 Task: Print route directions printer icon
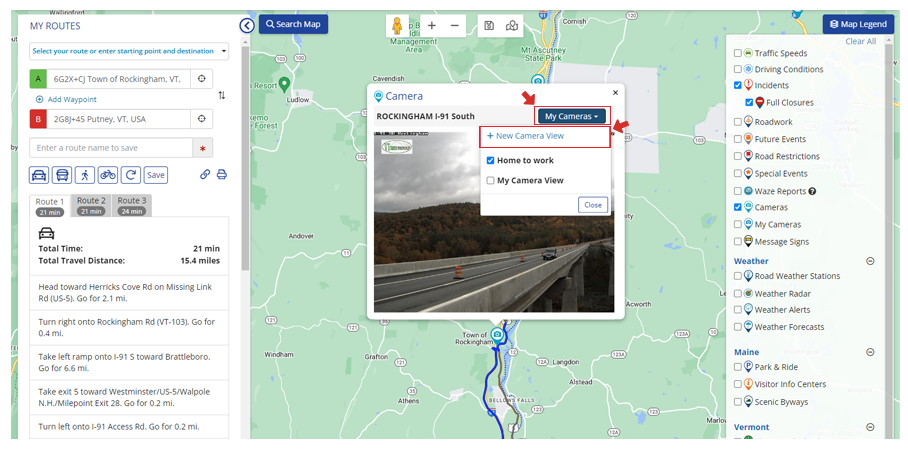coord(222,174)
